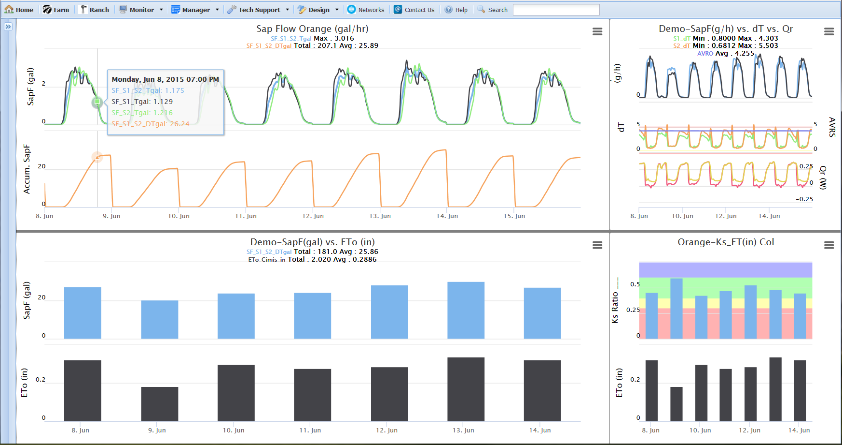Expand the Tech Support dropdown menu
Screen dimensions: 842x445
tap(257, 8)
